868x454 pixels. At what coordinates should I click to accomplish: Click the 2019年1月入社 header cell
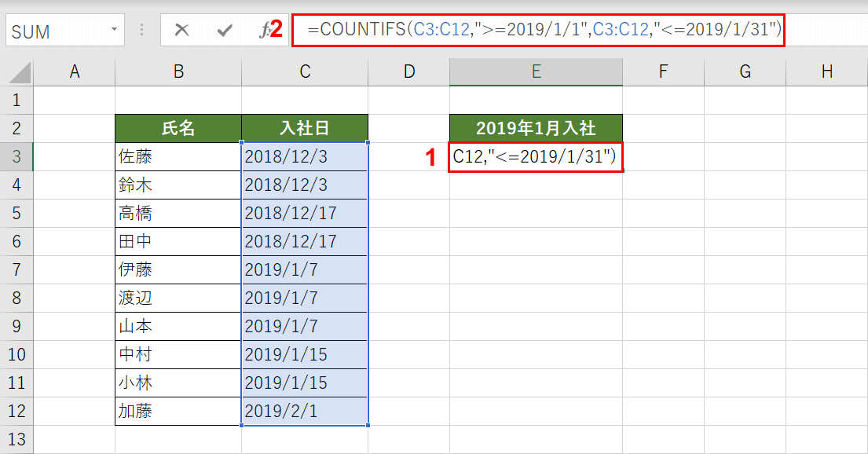(x=536, y=129)
